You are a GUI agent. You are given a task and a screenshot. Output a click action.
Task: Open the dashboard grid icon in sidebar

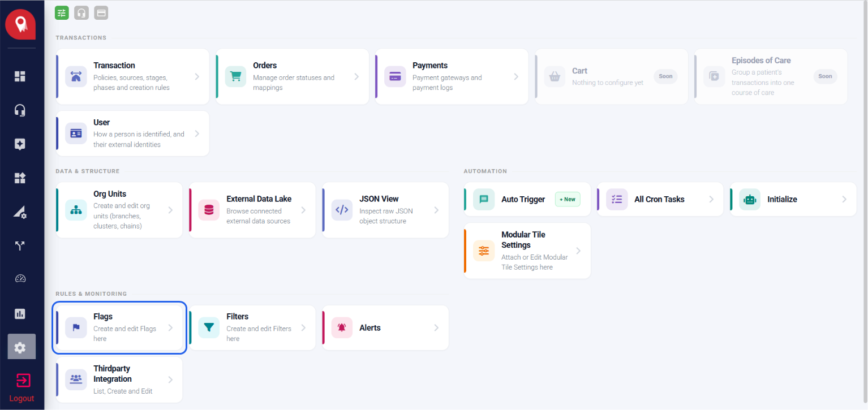(x=20, y=76)
